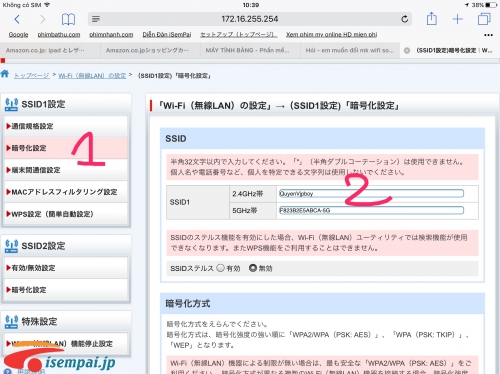500x374 pixels.
Task: Click the 2.4GHz帯 label
Action: (247, 194)
